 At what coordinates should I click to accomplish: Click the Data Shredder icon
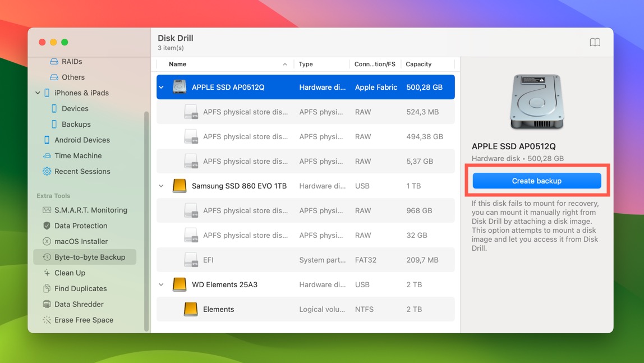pos(47,304)
